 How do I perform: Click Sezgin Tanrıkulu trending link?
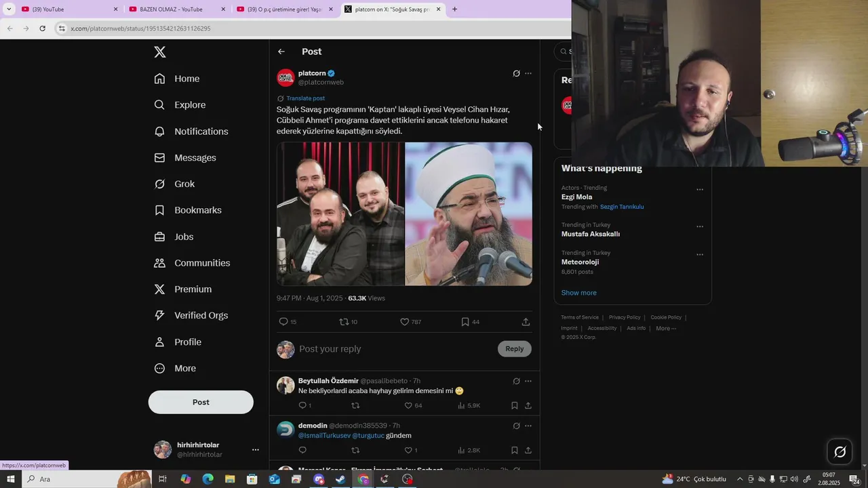(x=622, y=207)
